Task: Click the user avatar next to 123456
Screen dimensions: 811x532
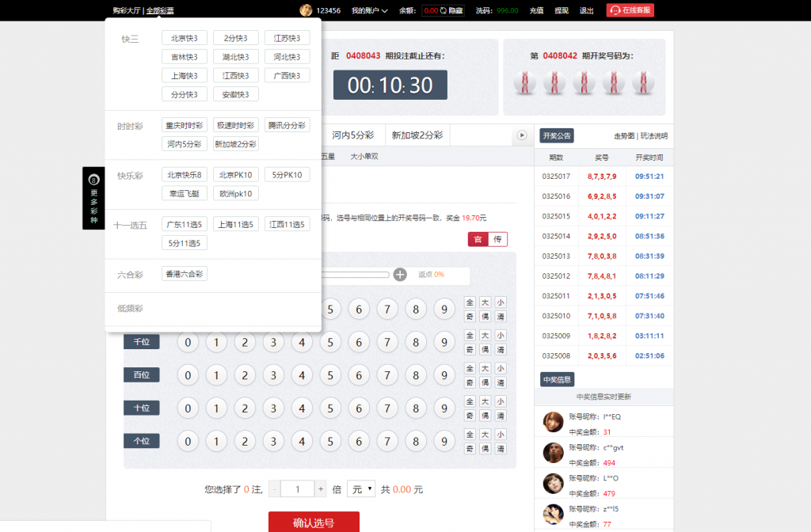Action: click(x=306, y=10)
